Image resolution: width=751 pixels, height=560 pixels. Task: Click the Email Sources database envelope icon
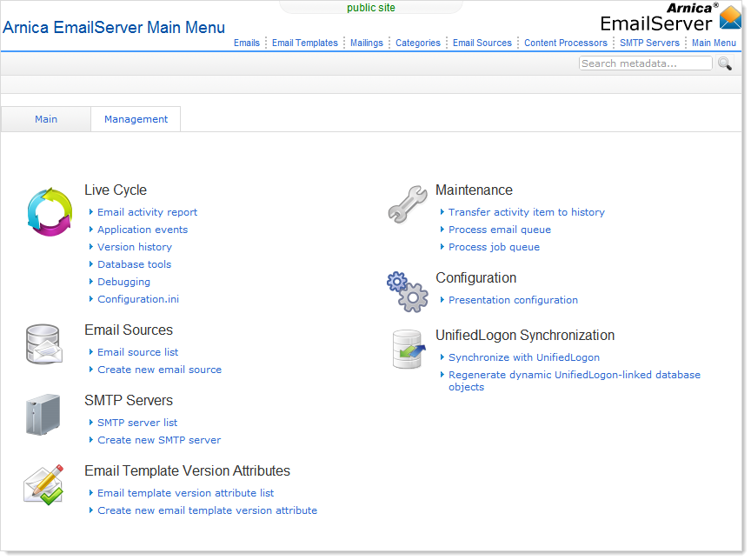click(x=43, y=344)
